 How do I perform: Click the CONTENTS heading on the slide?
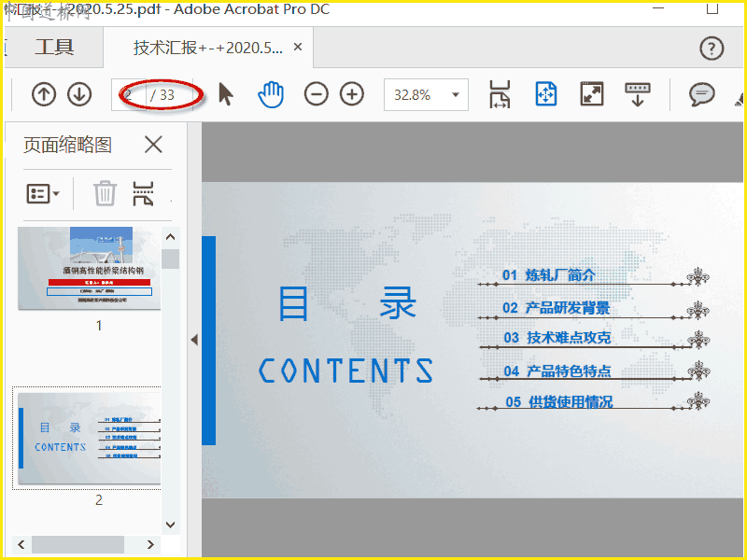(x=345, y=371)
